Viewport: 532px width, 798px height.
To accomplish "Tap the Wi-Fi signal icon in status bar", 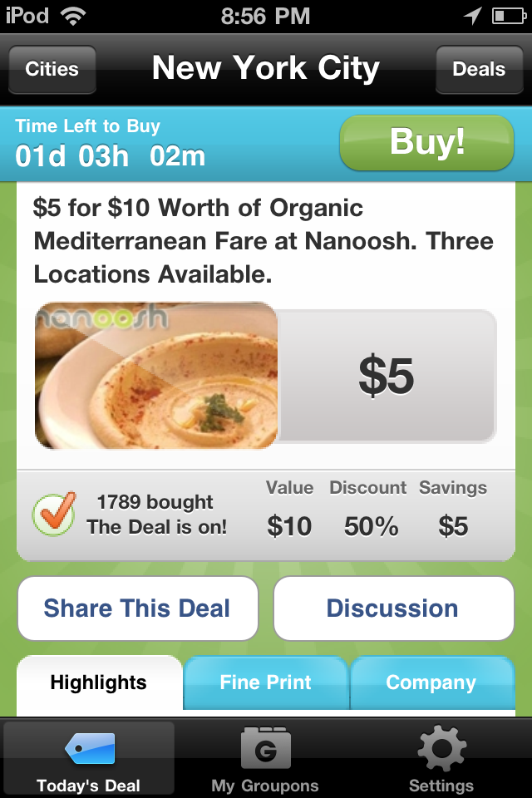I will click(73, 16).
